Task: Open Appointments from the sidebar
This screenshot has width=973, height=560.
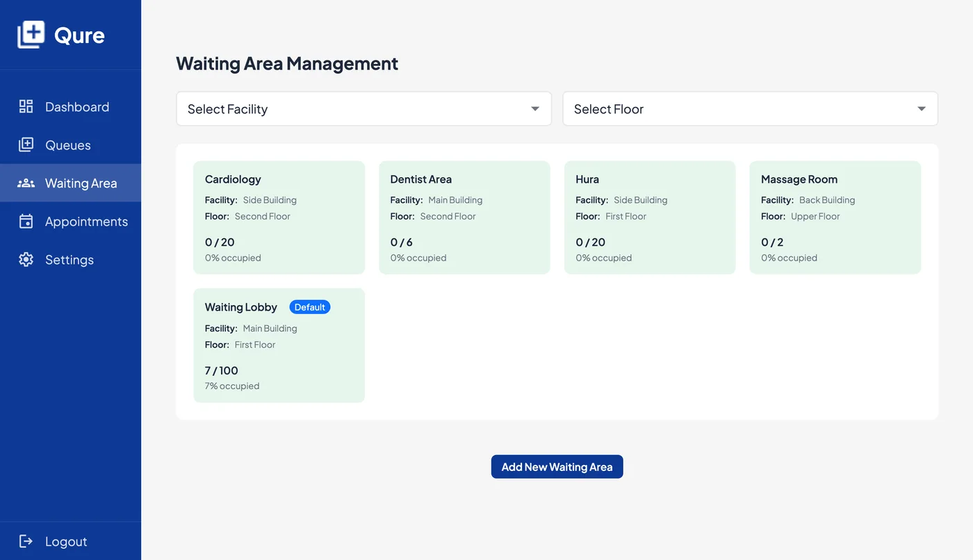Action: 70,221
